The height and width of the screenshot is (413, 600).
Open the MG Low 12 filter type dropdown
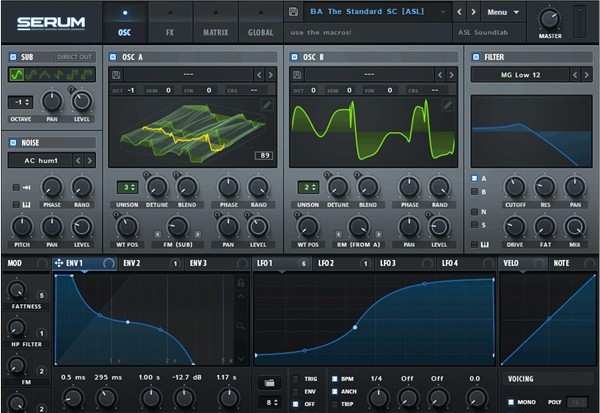coord(523,74)
